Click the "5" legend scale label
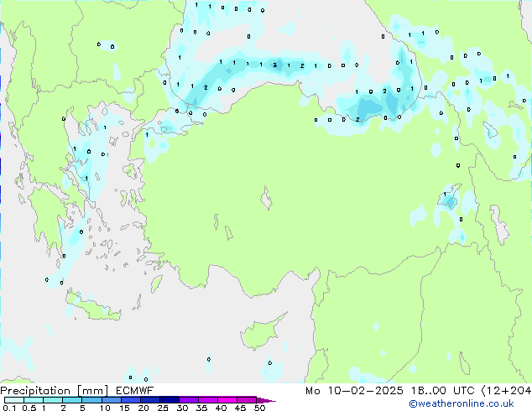The height and width of the screenshot is (411, 532). point(82,408)
